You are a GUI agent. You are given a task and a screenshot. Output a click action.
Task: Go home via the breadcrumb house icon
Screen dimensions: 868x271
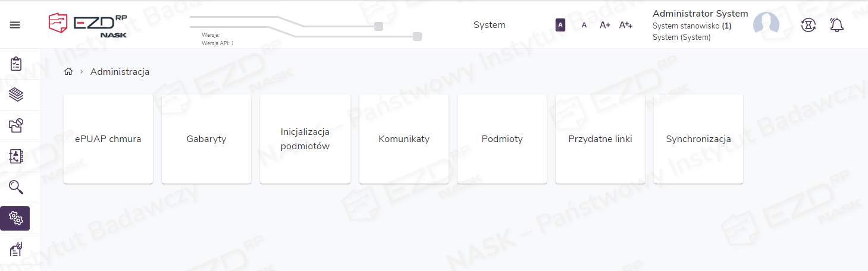point(68,72)
